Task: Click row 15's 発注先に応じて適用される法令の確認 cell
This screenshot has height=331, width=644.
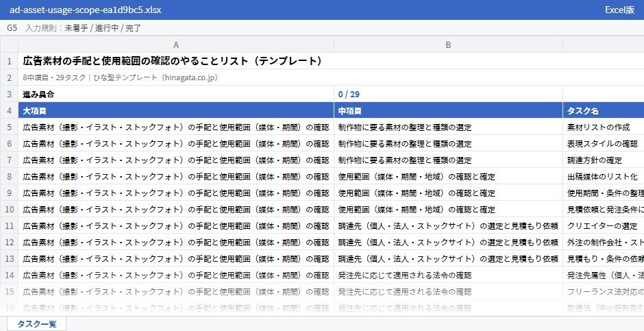Action: (x=449, y=291)
